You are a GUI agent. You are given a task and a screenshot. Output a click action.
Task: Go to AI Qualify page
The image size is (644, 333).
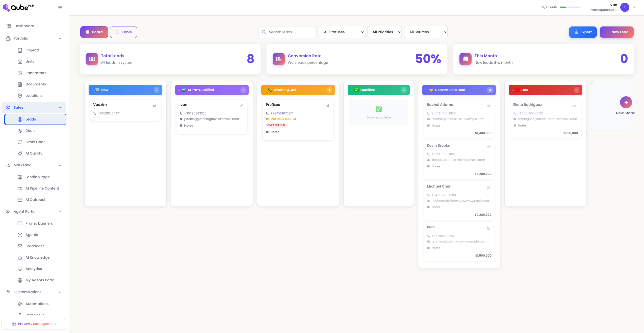(x=34, y=153)
